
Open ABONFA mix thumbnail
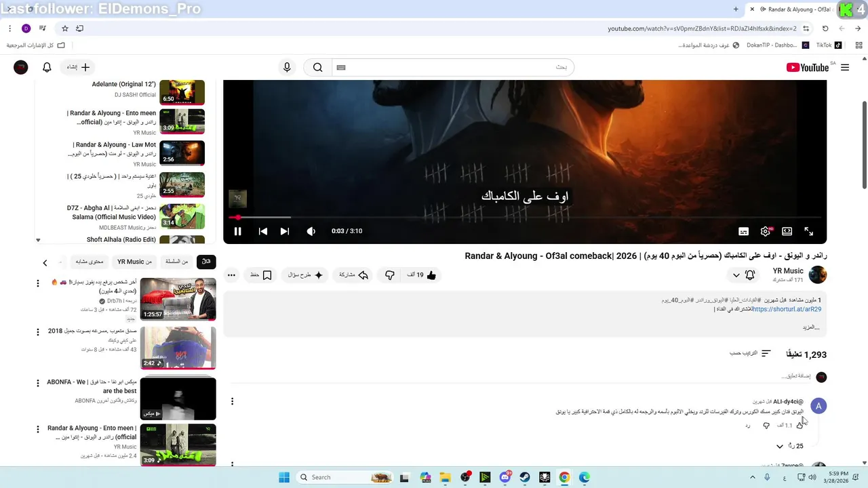tap(178, 399)
